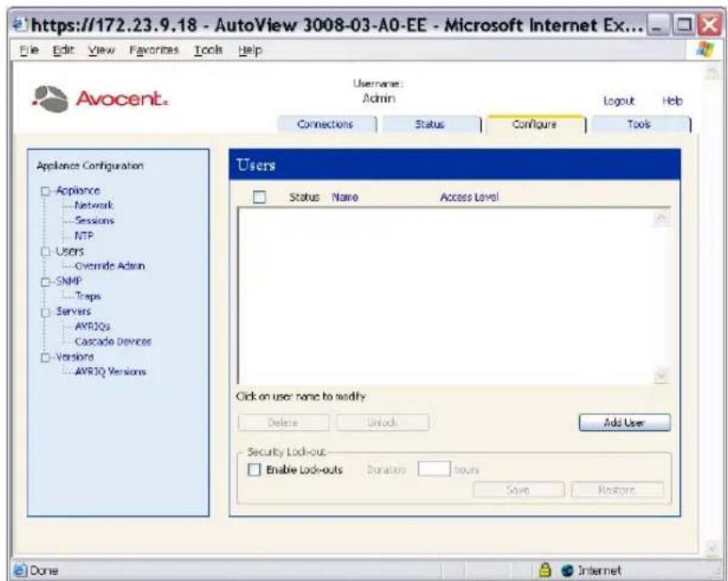Click the Internet zone globe icon
Viewport: 728px width, 581px height.
click(x=567, y=570)
